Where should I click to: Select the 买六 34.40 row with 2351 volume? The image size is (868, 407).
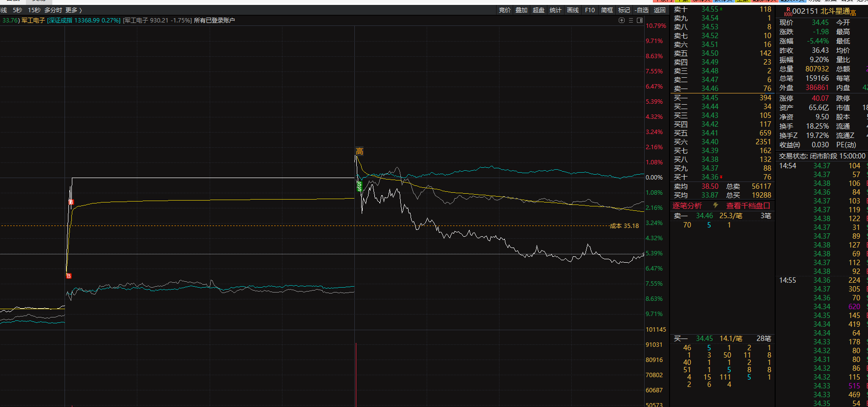[x=722, y=142]
